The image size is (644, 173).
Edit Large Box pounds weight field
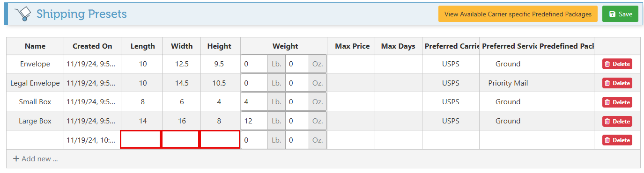click(254, 121)
